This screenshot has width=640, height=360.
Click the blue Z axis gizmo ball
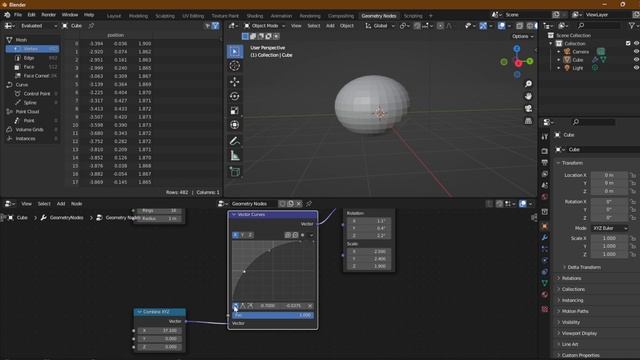click(x=517, y=49)
